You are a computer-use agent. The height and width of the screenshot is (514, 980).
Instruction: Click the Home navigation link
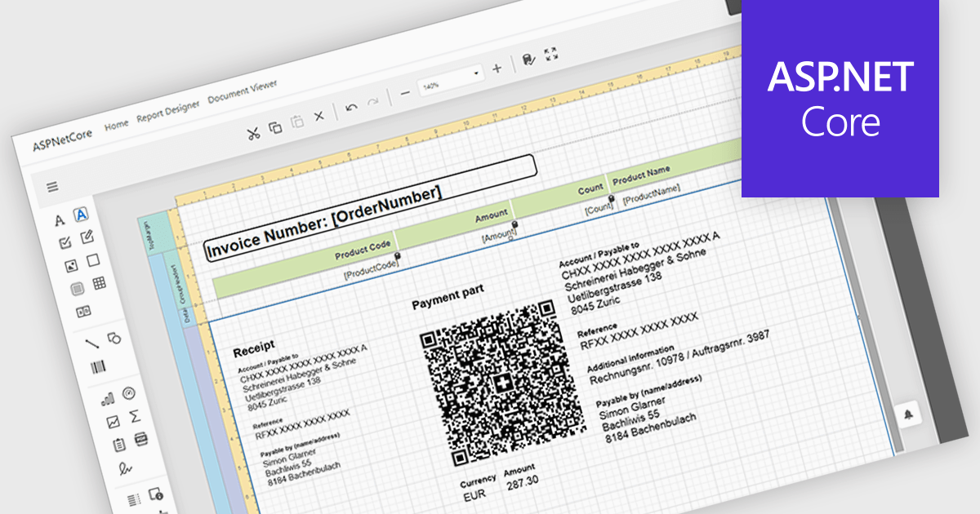(116, 123)
